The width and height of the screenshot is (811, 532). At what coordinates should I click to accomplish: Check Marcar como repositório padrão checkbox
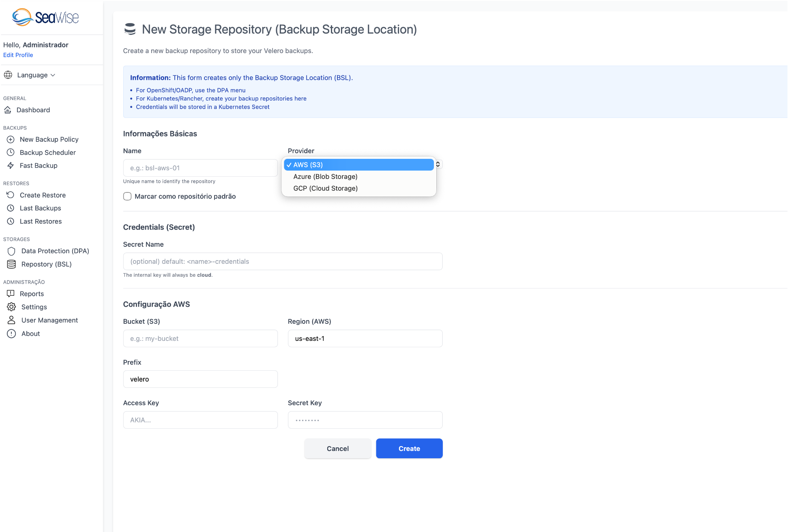tap(127, 197)
